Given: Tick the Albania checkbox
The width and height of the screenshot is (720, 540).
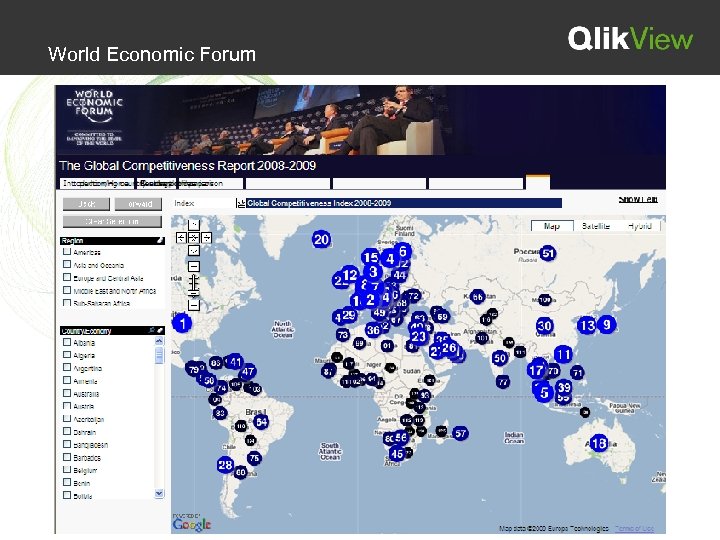Looking at the screenshot, I should 67,342.
